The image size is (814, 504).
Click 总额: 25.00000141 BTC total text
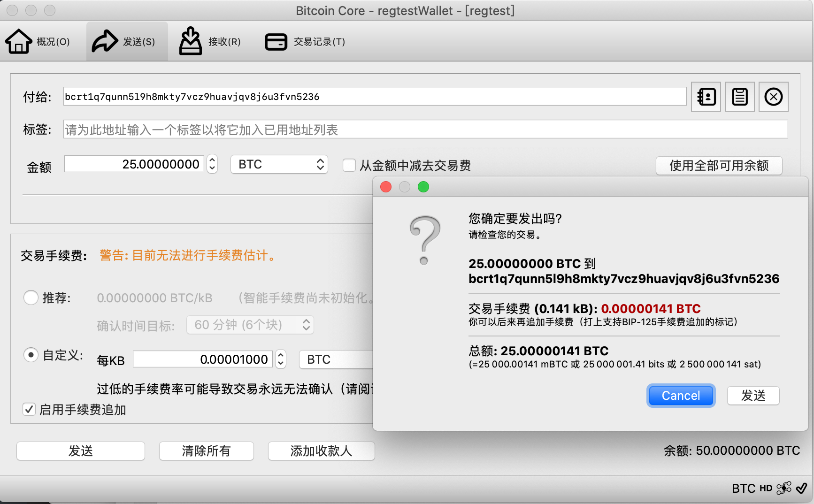coord(538,351)
